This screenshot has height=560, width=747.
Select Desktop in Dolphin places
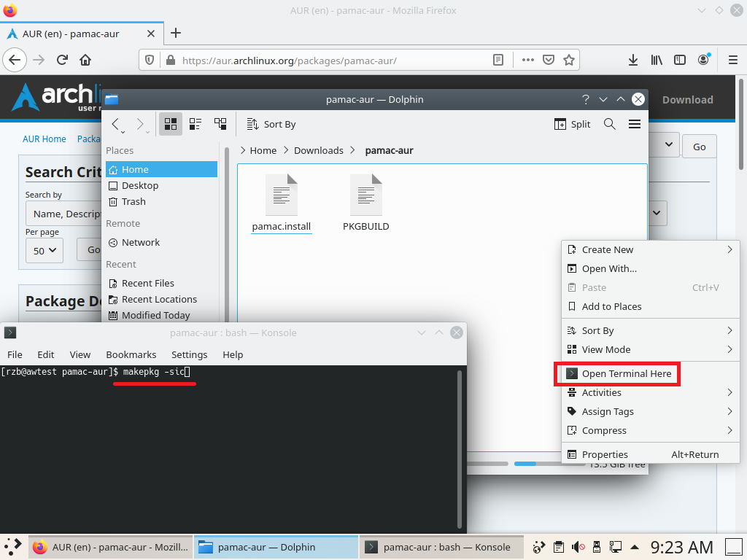161,186
